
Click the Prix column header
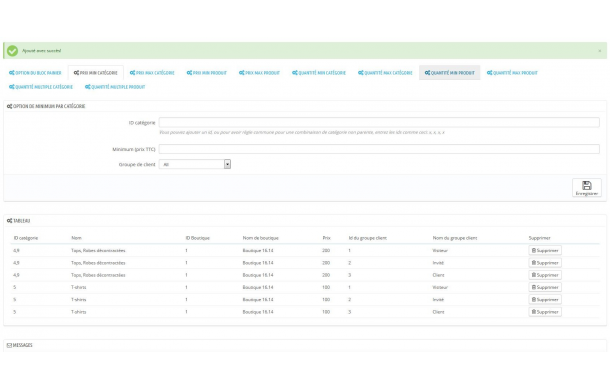(x=326, y=238)
